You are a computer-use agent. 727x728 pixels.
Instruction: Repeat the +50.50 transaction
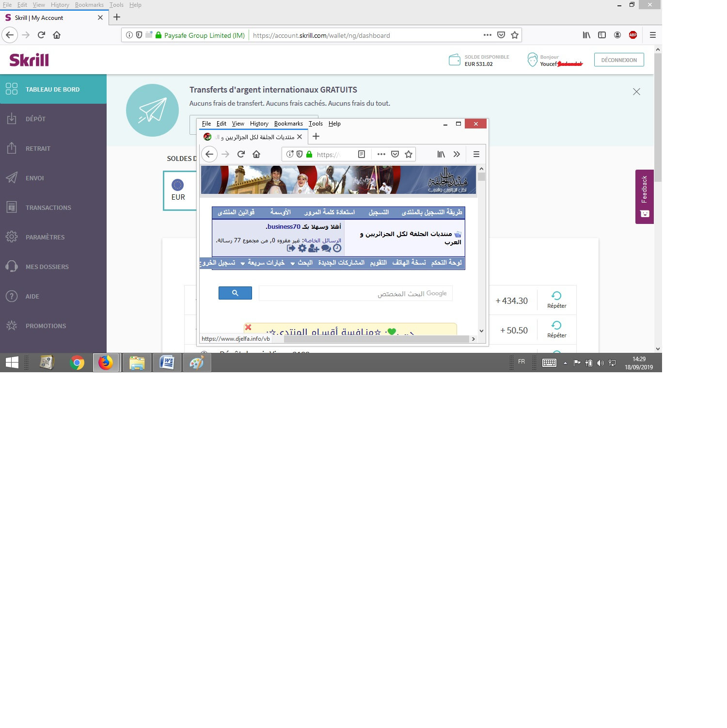pyautogui.click(x=556, y=330)
